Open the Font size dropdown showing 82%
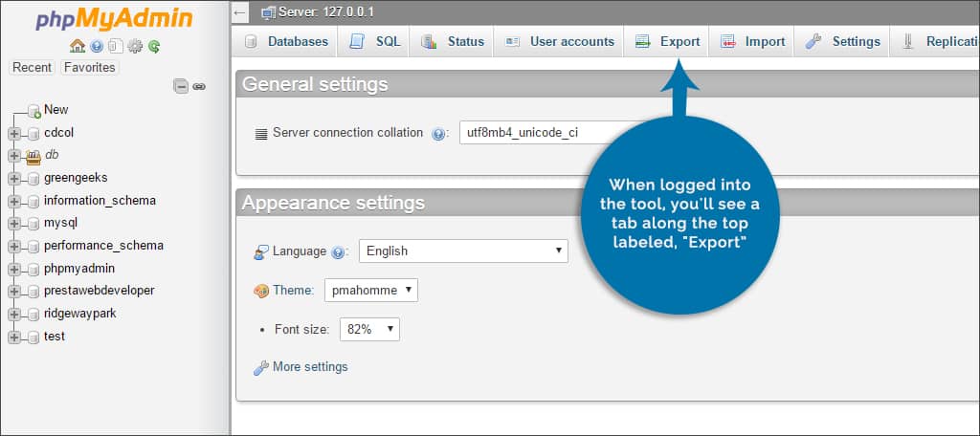 367,329
